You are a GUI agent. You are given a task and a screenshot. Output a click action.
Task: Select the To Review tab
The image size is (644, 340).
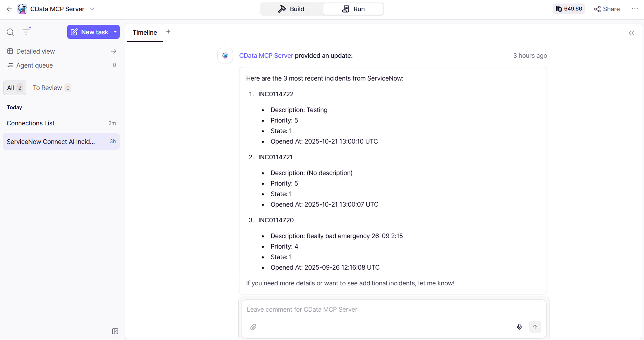click(51, 88)
